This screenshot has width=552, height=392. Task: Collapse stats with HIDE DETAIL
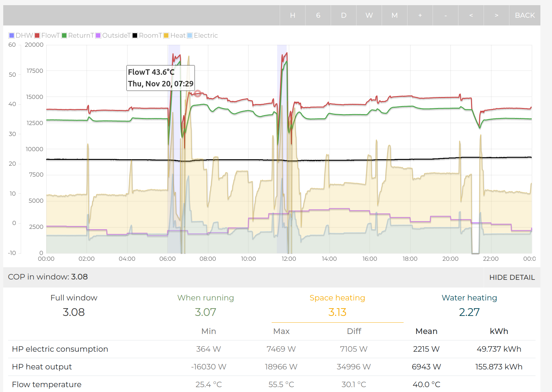(x=512, y=277)
